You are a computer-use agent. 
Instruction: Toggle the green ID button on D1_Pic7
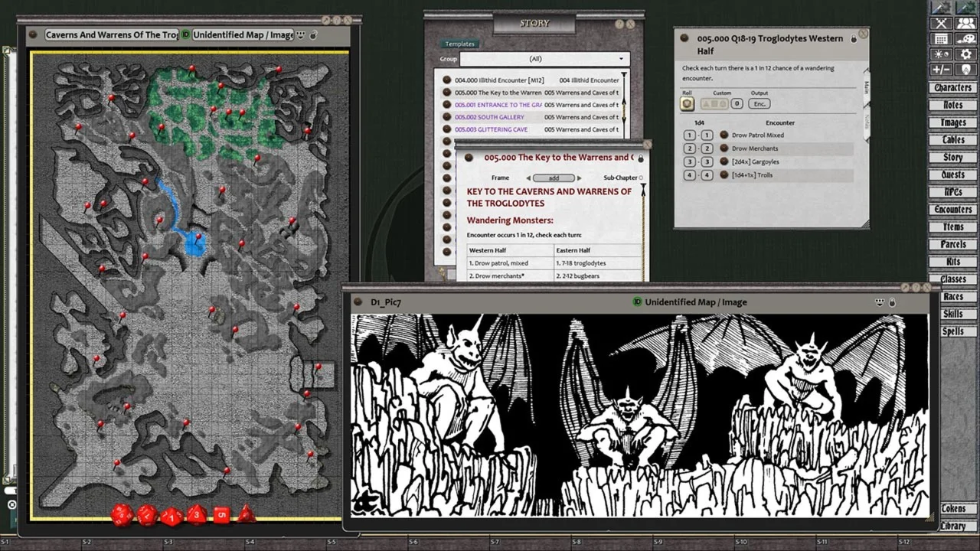click(x=637, y=302)
